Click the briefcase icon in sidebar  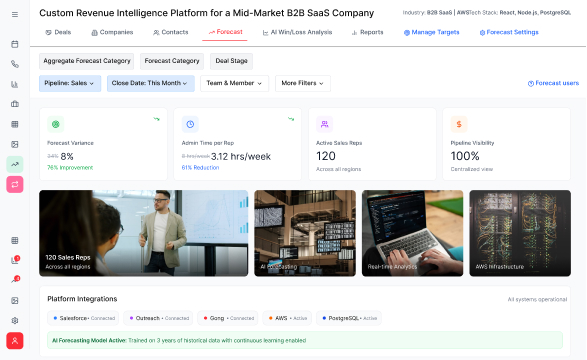pyautogui.click(x=15, y=104)
